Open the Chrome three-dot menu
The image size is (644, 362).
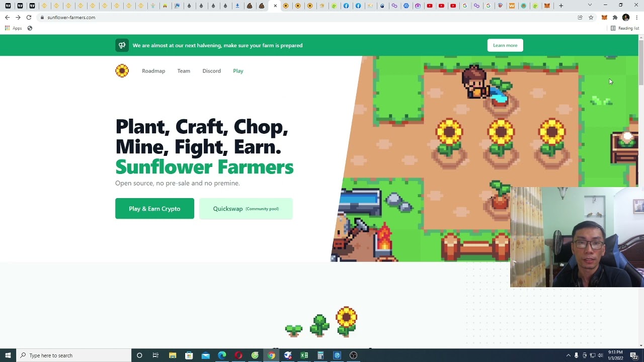point(636,18)
